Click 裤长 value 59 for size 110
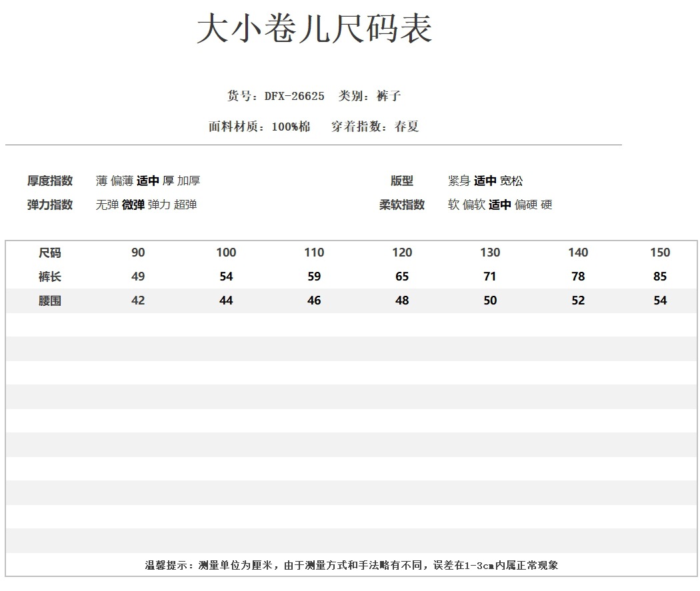This screenshot has width=700, height=591. [x=314, y=277]
